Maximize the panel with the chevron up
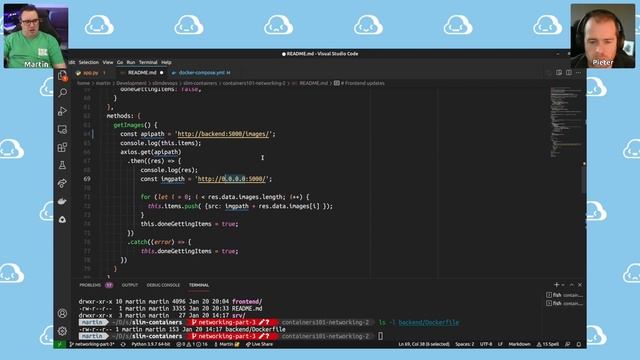 click(571, 285)
